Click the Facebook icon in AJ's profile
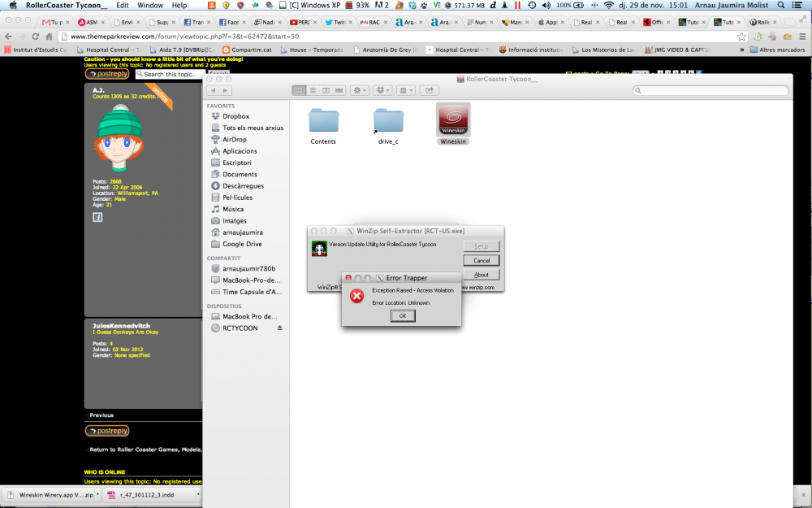The height and width of the screenshot is (508, 812). tap(97, 217)
